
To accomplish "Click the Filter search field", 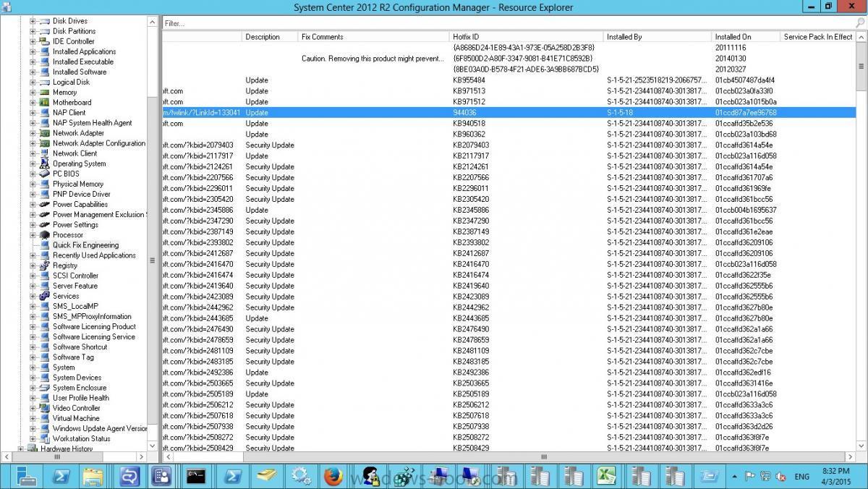I will pyautogui.click(x=509, y=23).
